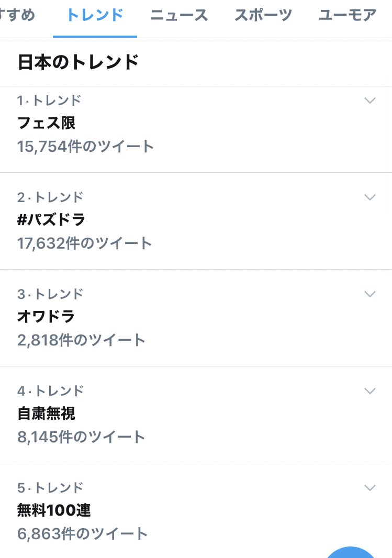This screenshot has height=558, width=392.
Task: Switch to the ニュース tab
Action: coord(179,15)
